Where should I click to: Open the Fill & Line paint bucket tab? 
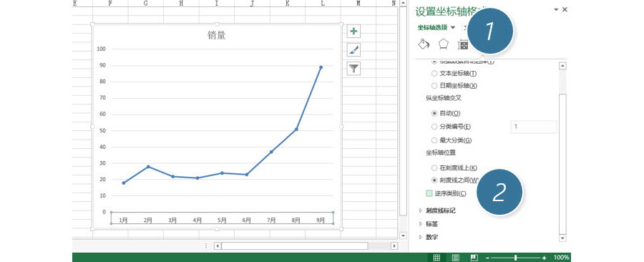coord(424,44)
